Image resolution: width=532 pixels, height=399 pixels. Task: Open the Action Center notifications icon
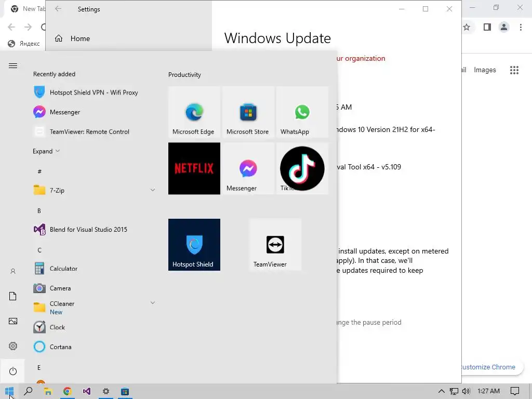(x=515, y=391)
